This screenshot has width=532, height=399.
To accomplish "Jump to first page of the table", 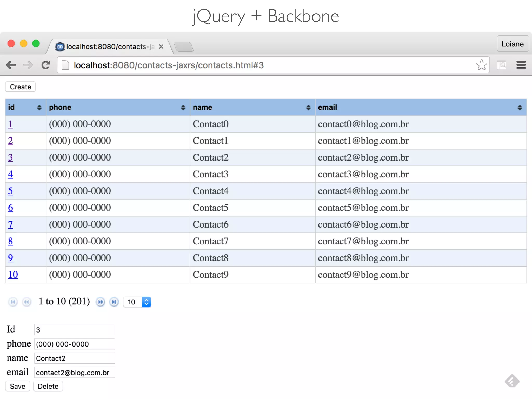I will click(13, 302).
